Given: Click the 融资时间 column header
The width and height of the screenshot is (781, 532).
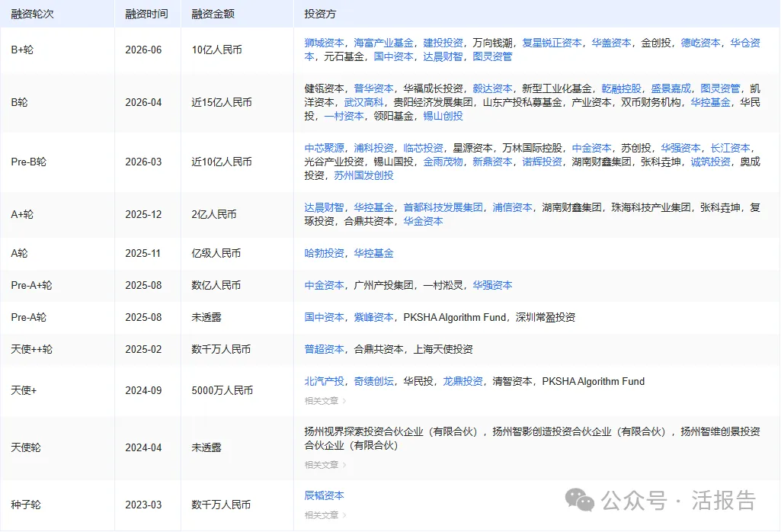Looking at the screenshot, I should tap(146, 14).
